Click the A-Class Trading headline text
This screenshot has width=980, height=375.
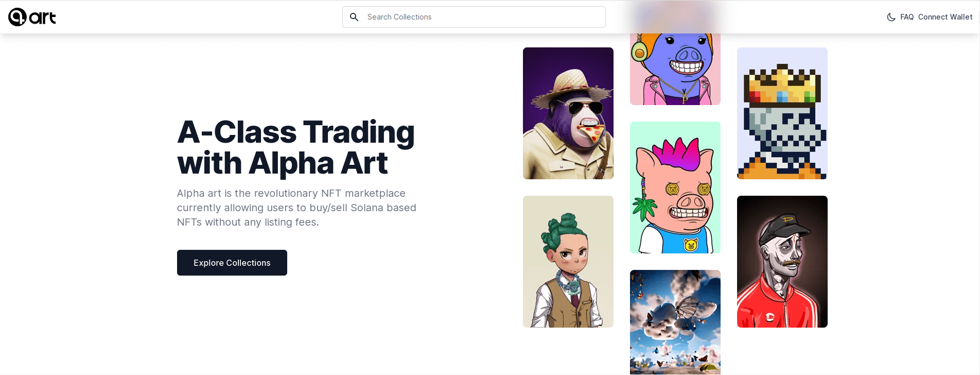pos(296,147)
